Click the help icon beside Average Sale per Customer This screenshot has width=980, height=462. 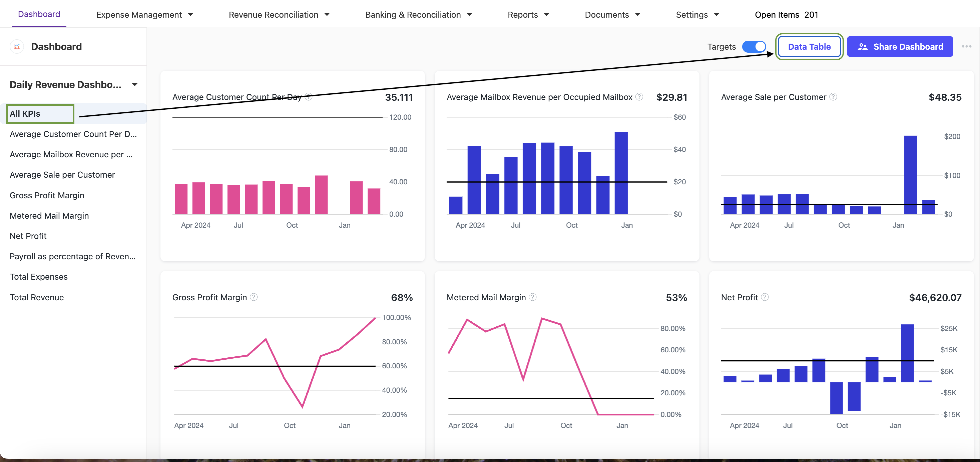click(833, 97)
